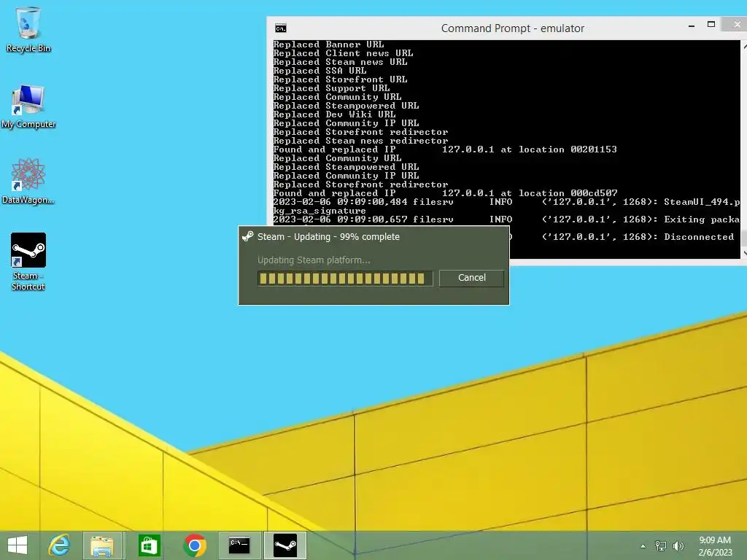
Task: Click the Command Prompt window system icon
Action: point(281,28)
